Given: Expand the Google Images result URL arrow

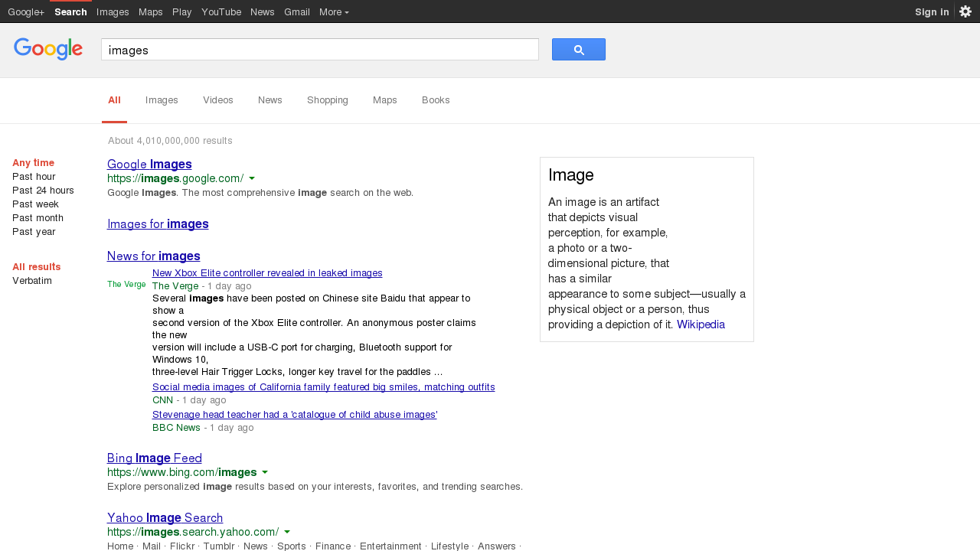Looking at the screenshot, I should pos(252,179).
